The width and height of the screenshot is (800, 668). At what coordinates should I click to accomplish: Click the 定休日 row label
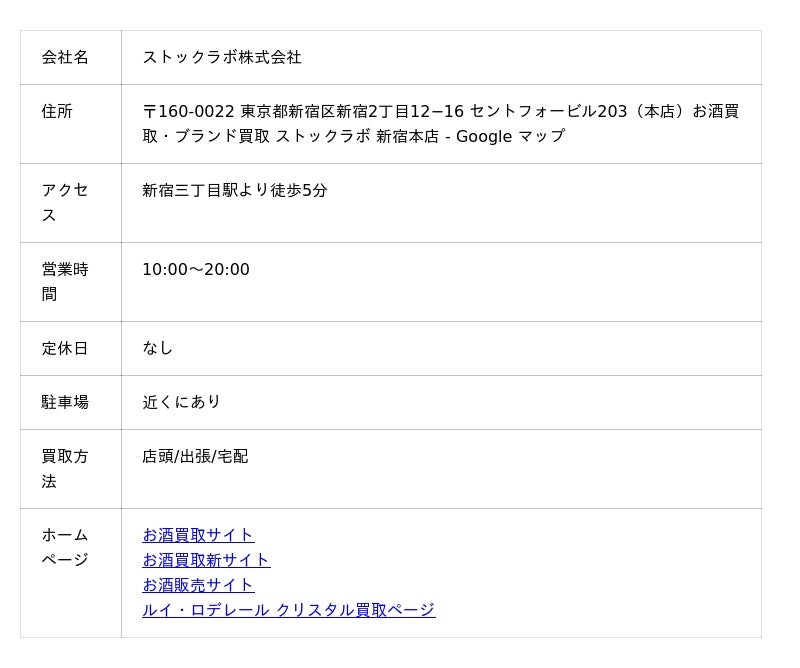pyautogui.click(x=65, y=349)
